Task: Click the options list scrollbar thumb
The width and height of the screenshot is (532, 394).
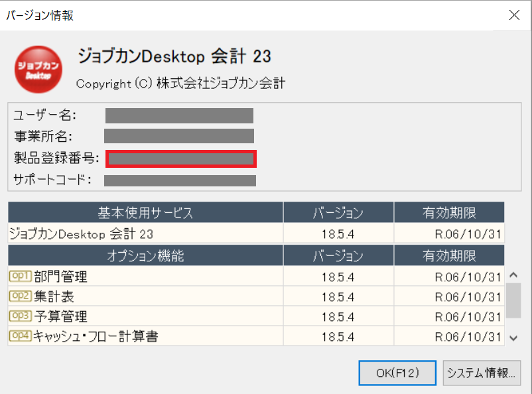Action: [x=513, y=300]
